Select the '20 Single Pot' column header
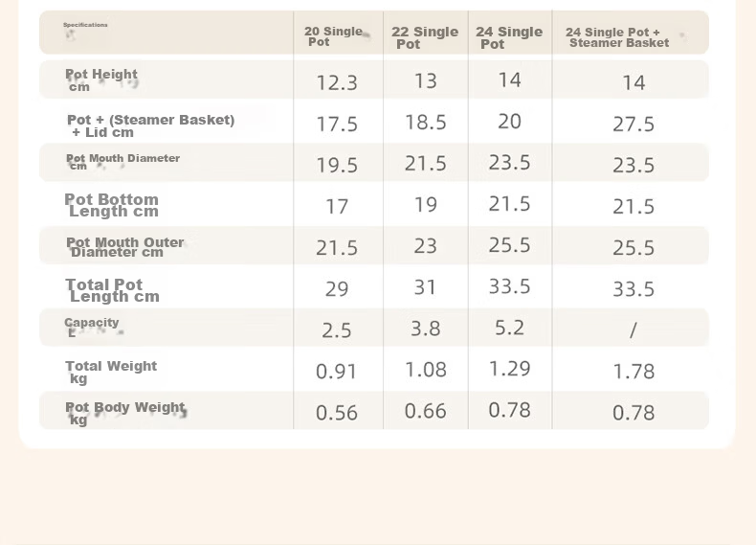Image resolution: width=756 pixels, height=545 pixels. [333, 36]
